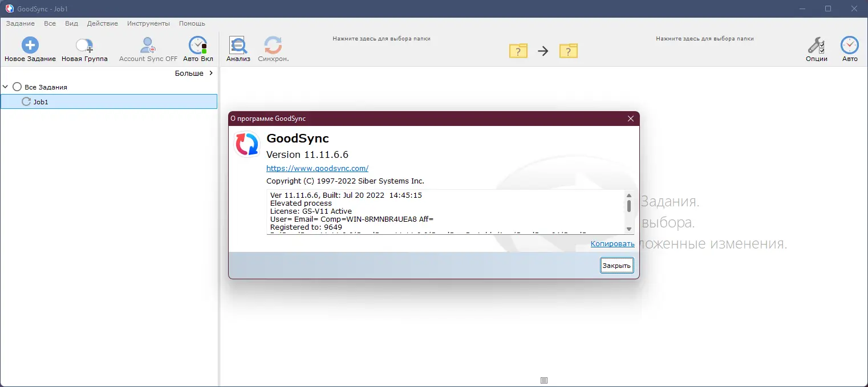Open the Инструменты menu
Viewport: 868px width, 387px height.
[148, 23]
